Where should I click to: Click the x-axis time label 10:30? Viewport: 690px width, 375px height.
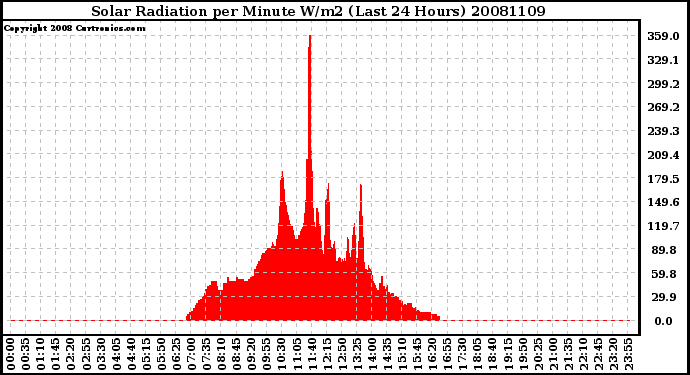point(282,354)
